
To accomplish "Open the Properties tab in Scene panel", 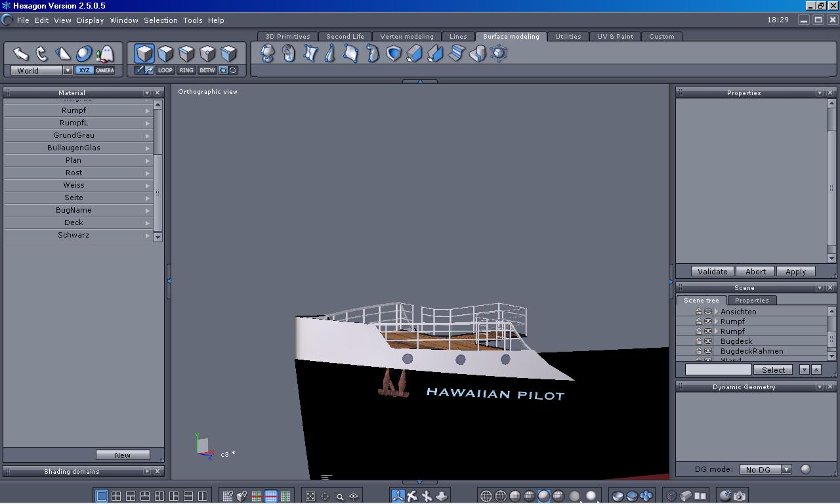I will pyautogui.click(x=751, y=301).
